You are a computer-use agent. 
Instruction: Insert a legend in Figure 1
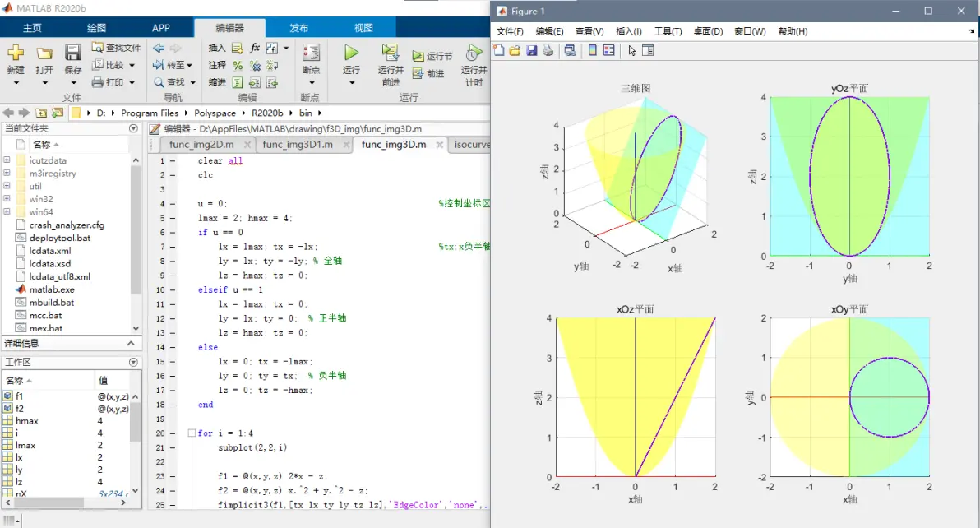608,51
